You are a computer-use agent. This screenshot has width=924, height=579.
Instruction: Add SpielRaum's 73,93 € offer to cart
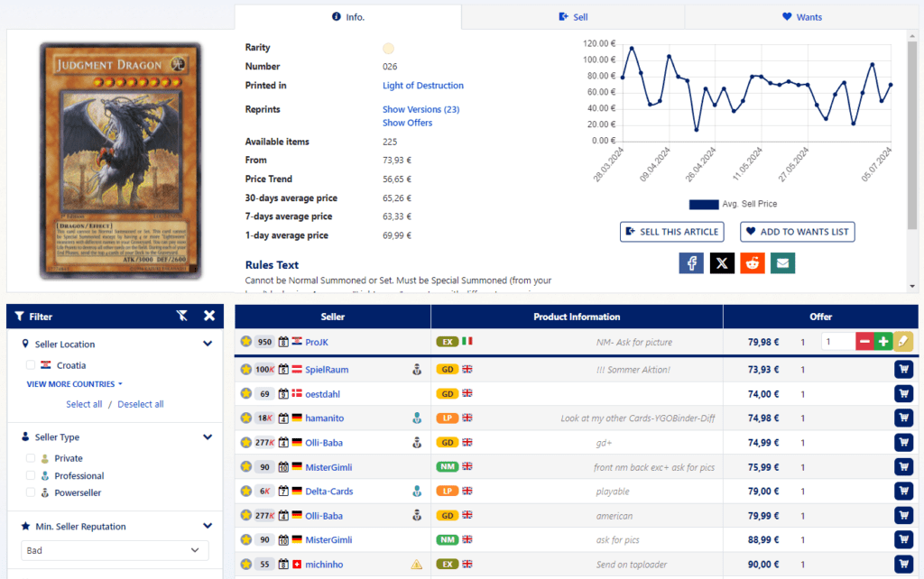(x=903, y=369)
